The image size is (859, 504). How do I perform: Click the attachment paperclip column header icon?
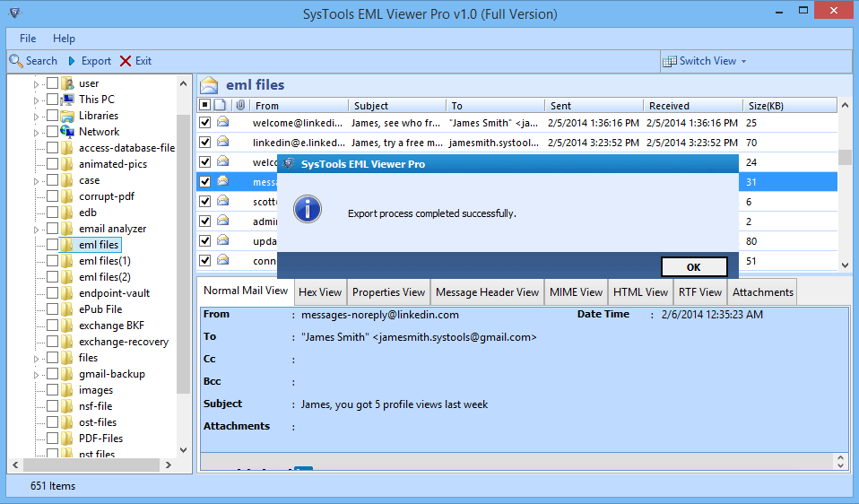(x=240, y=105)
